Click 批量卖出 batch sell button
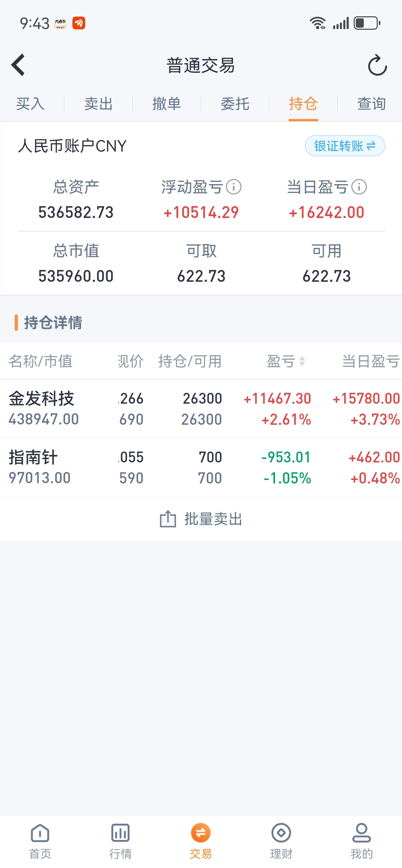Screen dimensions: 402x868 pyautogui.click(x=201, y=519)
